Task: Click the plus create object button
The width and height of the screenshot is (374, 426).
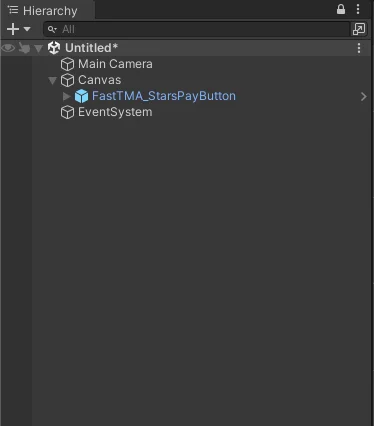Action: click(13, 29)
